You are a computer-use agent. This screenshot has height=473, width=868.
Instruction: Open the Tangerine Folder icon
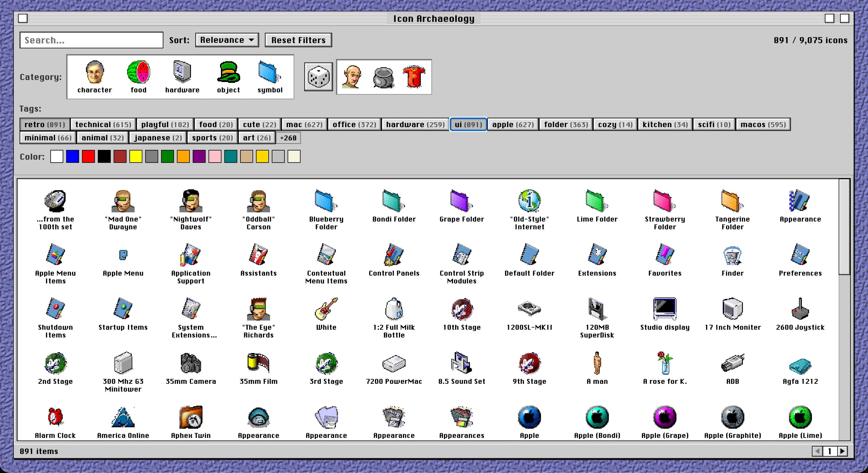click(x=732, y=201)
